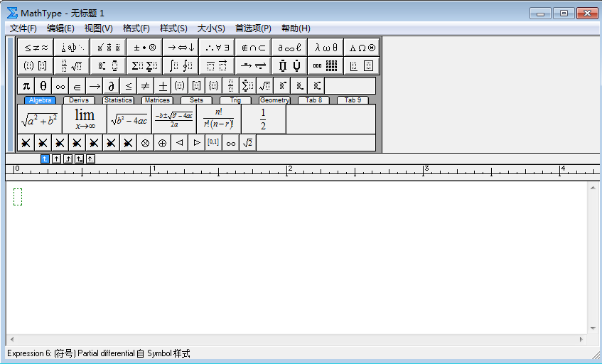Insert the pi symbol
The height and width of the screenshot is (364, 602).
pyautogui.click(x=26, y=86)
